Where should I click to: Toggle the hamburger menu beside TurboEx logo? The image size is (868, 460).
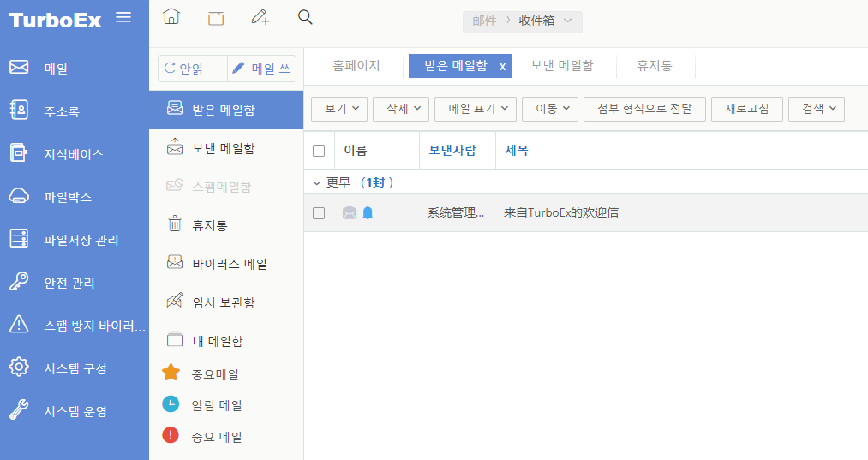click(123, 17)
